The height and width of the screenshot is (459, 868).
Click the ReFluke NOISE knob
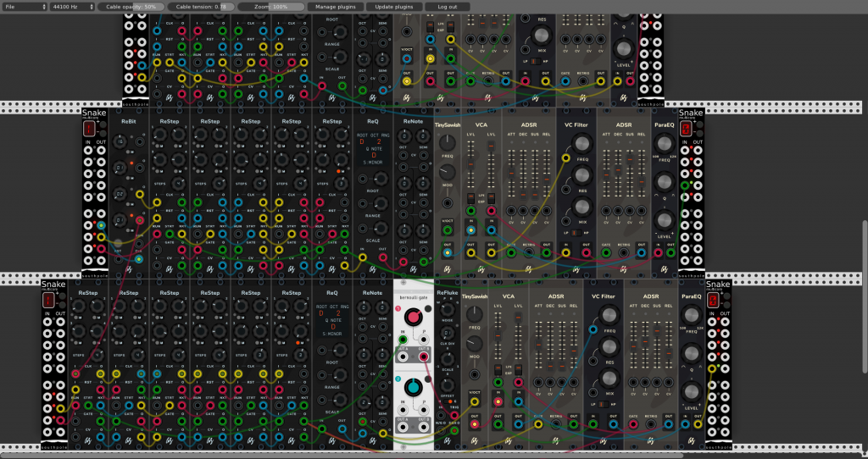(448, 311)
